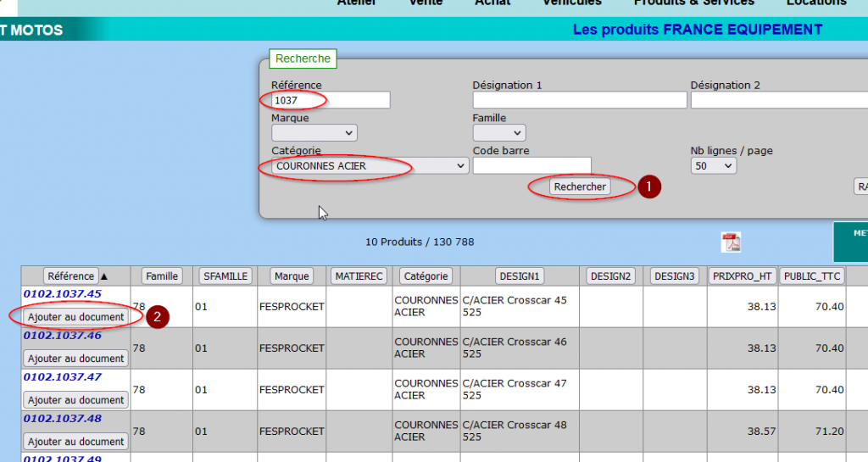The height and width of the screenshot is (462, 868).
Task: Select the Recherche tab
Action: click(x=303, y=58)
